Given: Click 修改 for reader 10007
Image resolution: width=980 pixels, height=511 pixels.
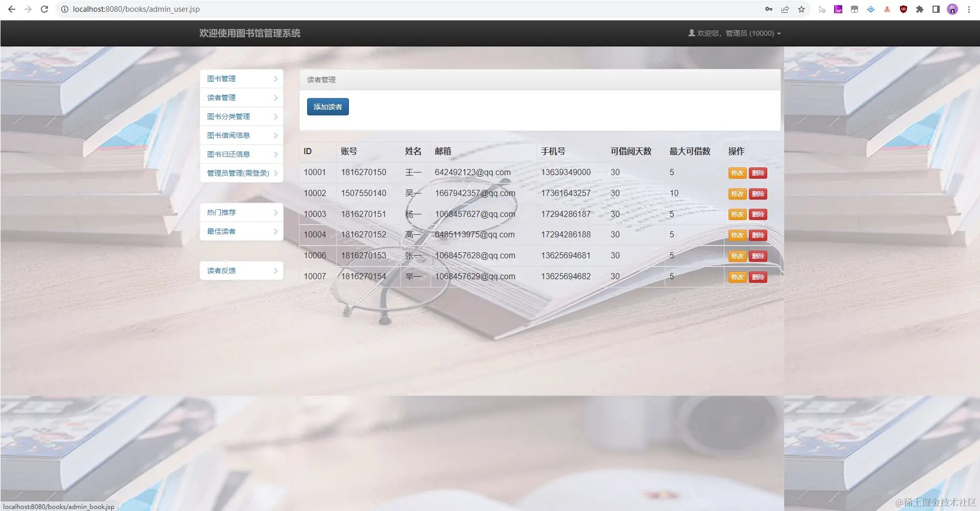Looking at the screenshot, I should click(737, 277).
